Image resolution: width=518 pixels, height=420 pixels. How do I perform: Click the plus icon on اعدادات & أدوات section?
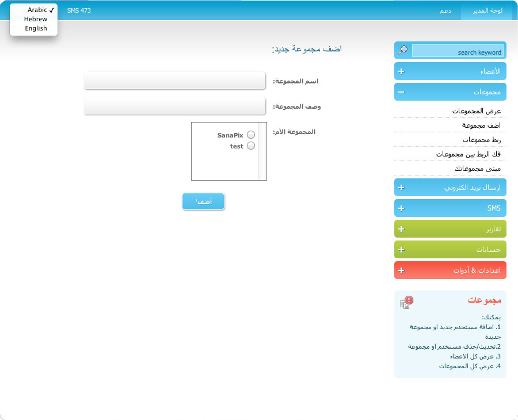[401, 270]
